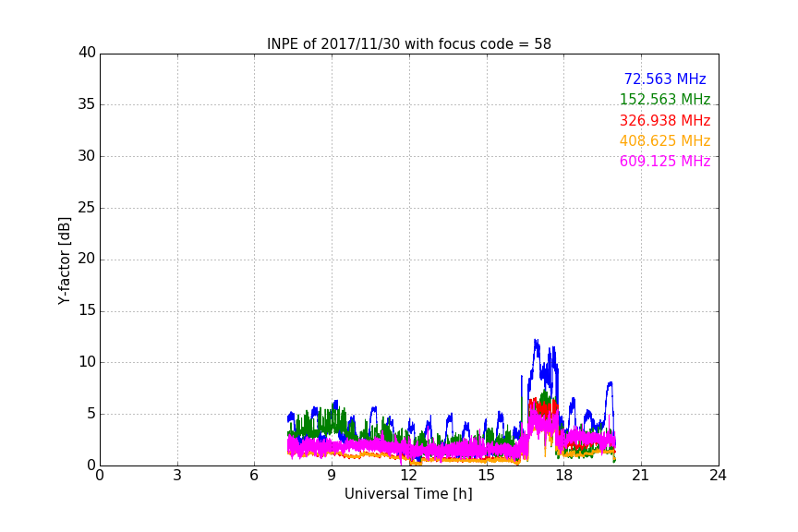Click the x-axis tick label 24
This screenshot has height=532, width=798.
(718, 476)
